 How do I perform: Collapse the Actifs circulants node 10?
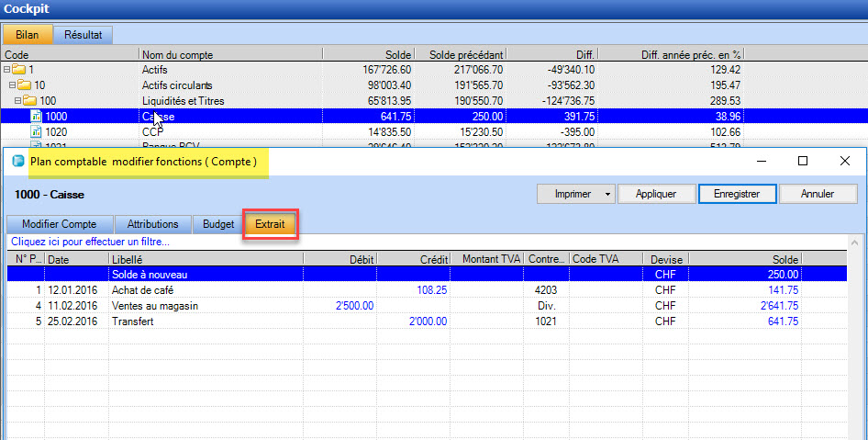point(13,85)
